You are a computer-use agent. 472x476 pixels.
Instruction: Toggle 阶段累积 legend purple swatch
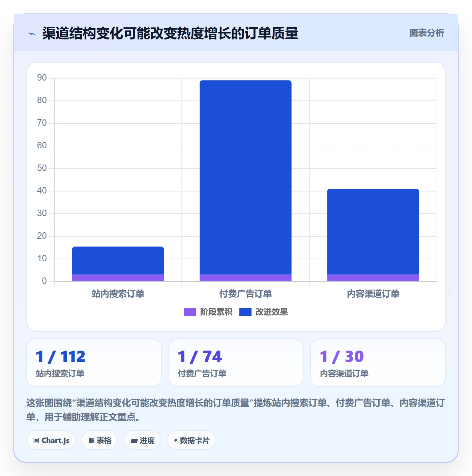[190, 312]
